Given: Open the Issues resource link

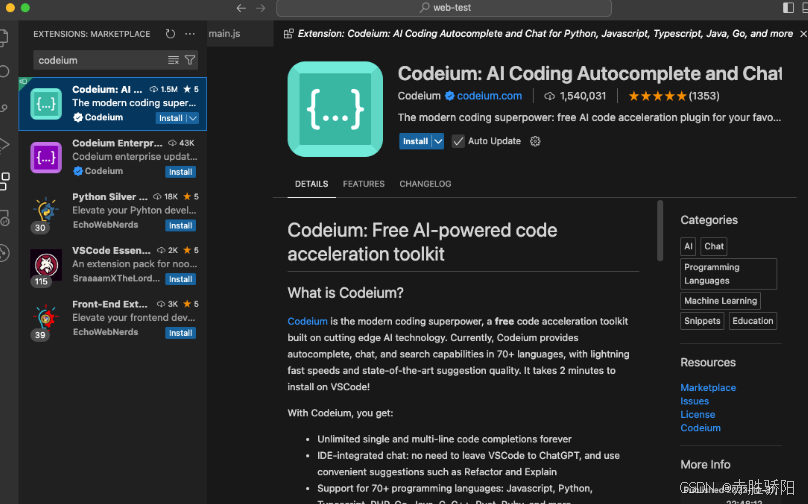Looking at the screenshot, I should coord(695,401).
